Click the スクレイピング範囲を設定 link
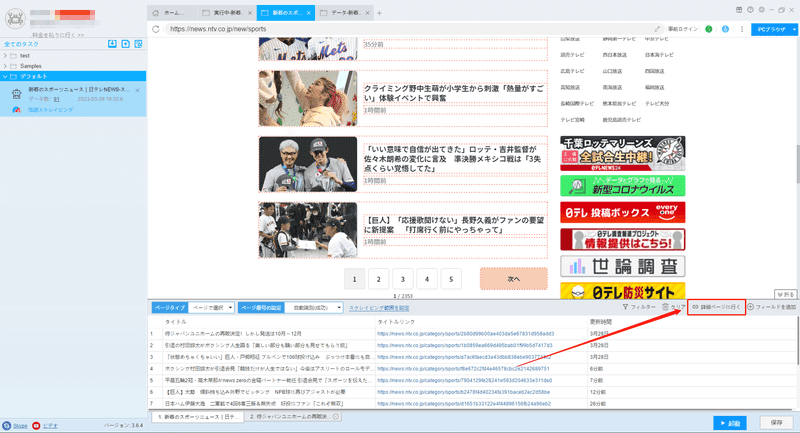800x433 pixels. click(379, 308)
